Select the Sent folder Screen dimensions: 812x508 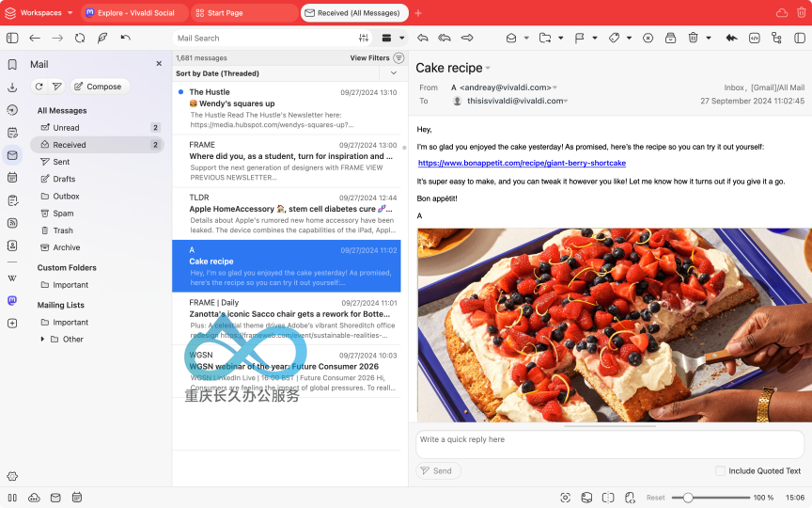97,162
